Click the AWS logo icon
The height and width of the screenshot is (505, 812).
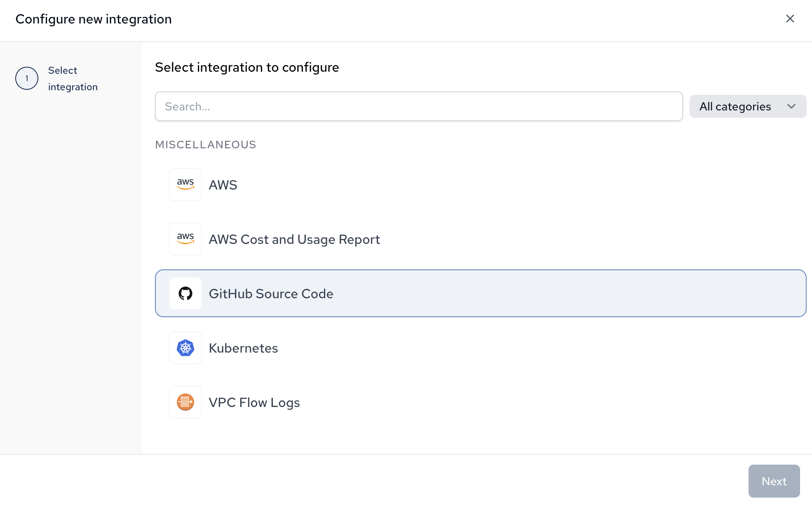pyautogui.click(x=185, y=185)
